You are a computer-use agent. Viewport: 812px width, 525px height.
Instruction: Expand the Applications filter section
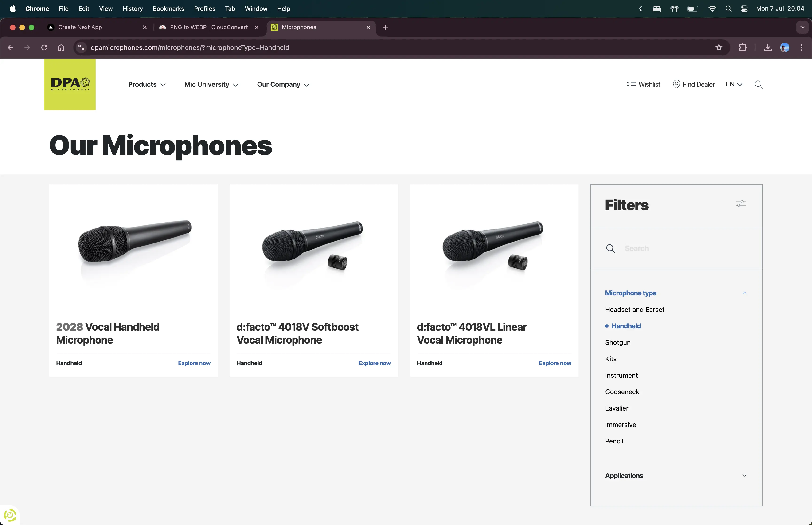point(744,476)
